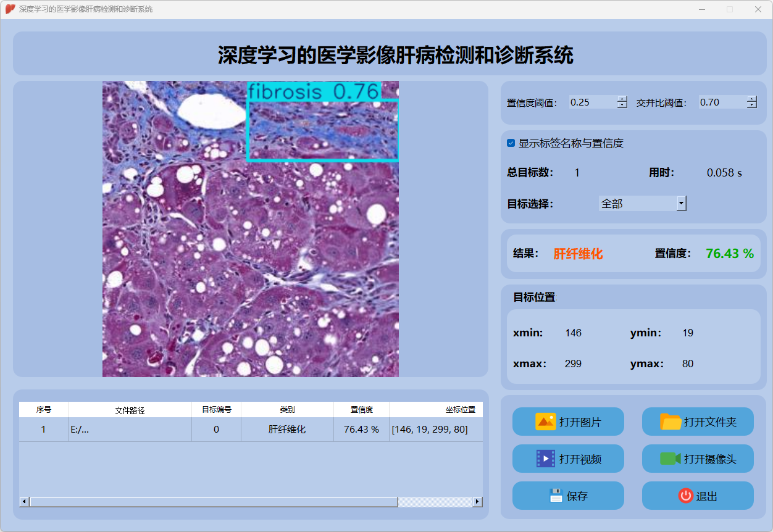
Task: Click the red power icon for 退出
Action: pos(685,496)
